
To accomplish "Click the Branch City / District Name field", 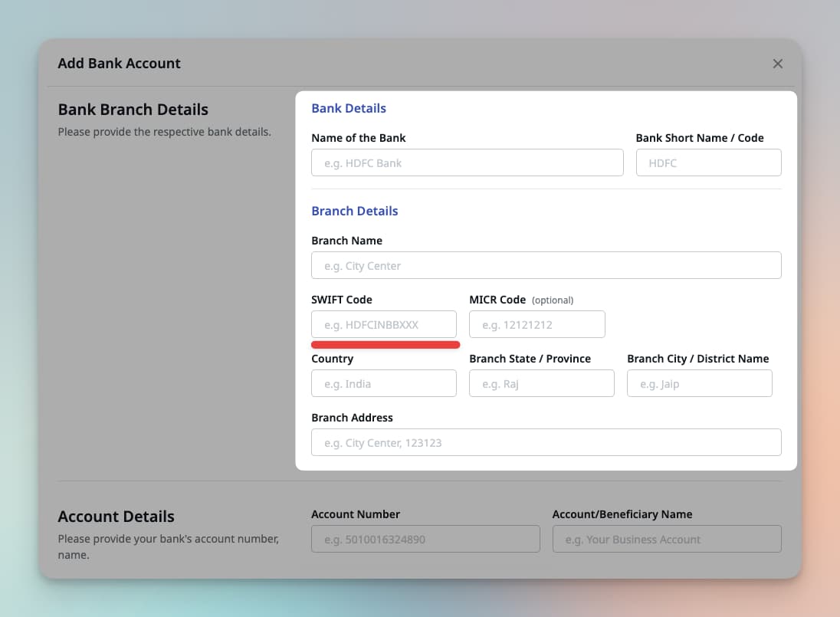I will click(700, 383).
